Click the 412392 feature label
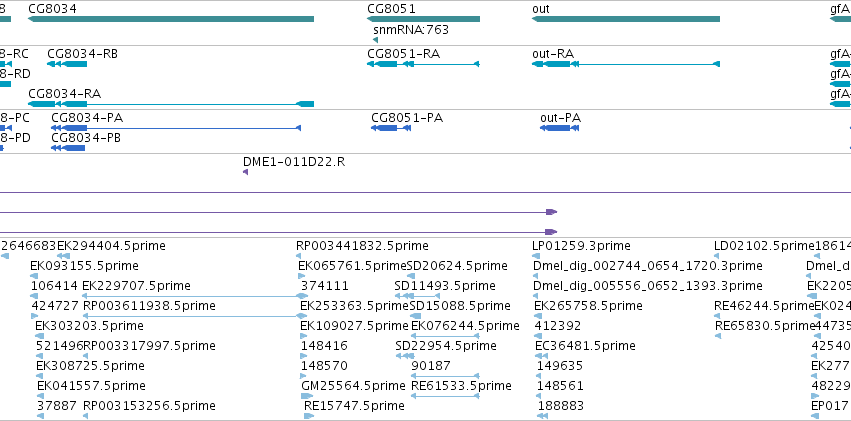 (x=558, y=326)
